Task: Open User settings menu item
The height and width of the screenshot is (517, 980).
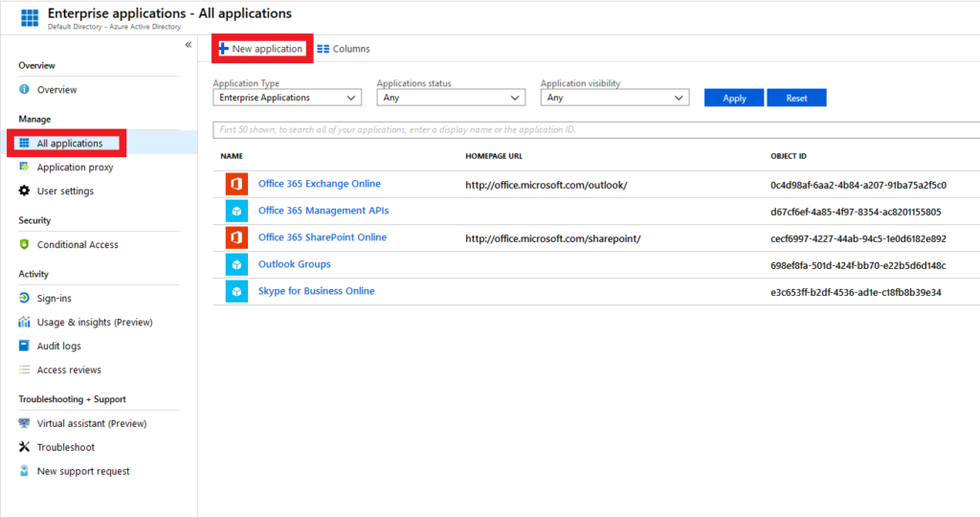Action: tap(65, 191)
